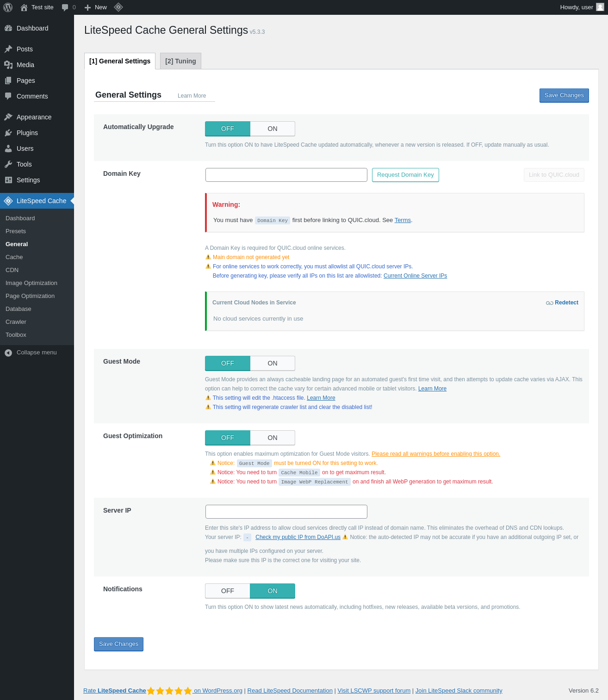Open Guest Mode description Learn More link
608x700 pixels.
(x=432, y=389)
